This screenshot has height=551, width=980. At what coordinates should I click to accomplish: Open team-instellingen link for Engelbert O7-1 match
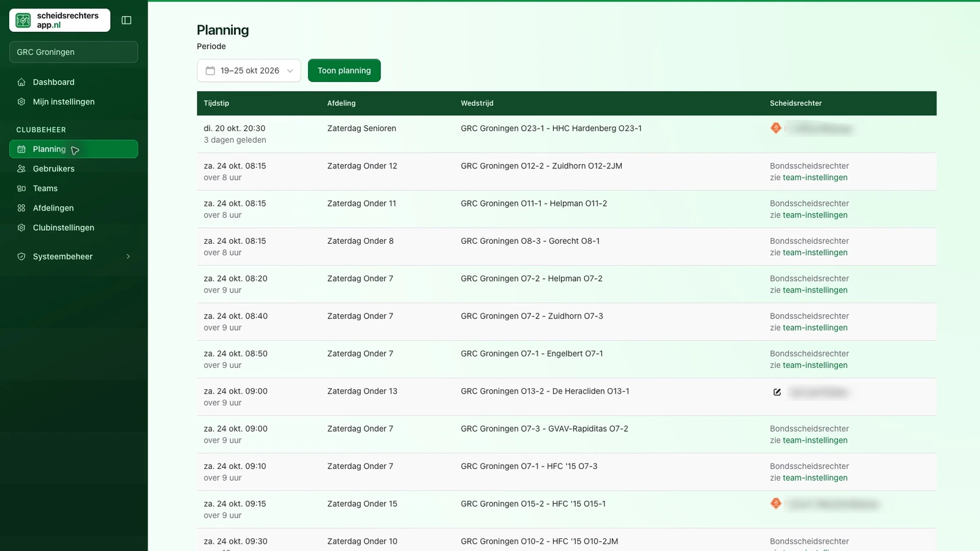[x=815, y=365]
